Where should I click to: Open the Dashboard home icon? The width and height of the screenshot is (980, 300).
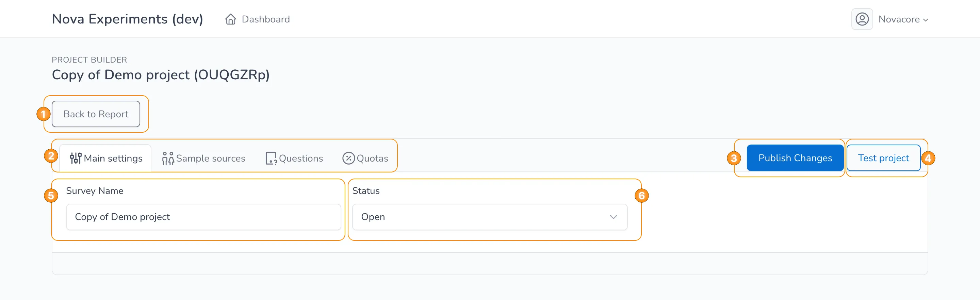click(x=230, y=19)
